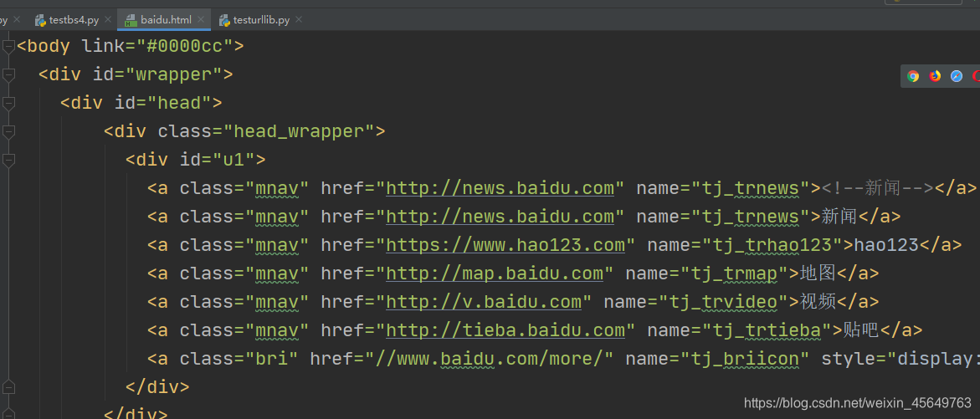Click the "tj_trmap" name value
The image size is (980, 419).
pos(739,273)
